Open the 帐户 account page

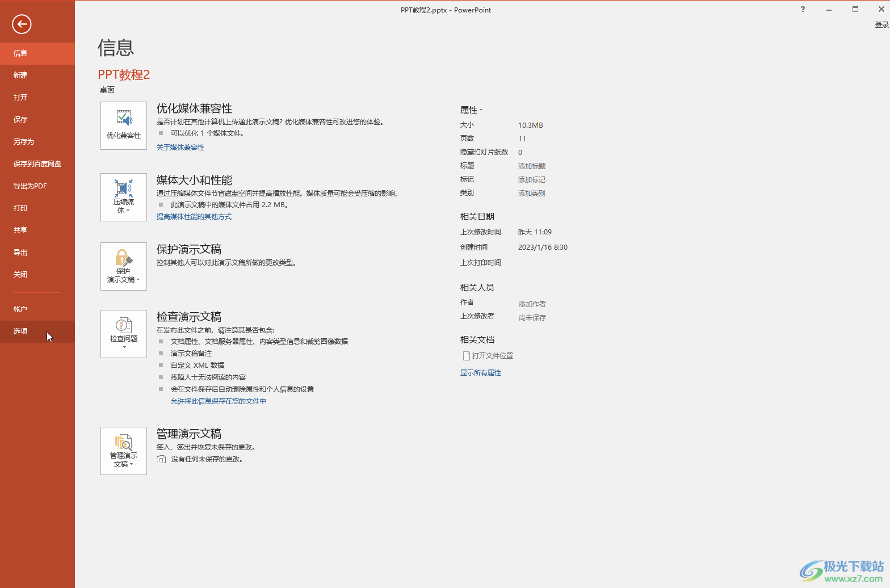(37, 309)
